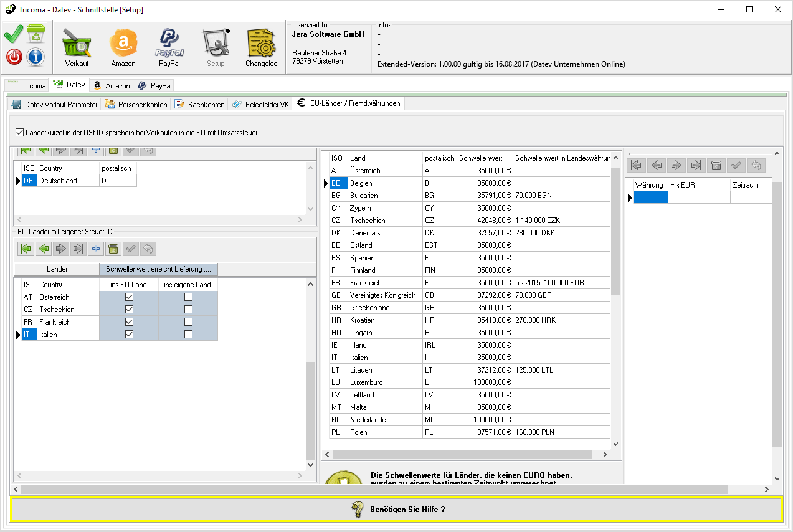Click the red power exit icon
The height and width of the screenshot is (532, 793).
pos(14,57)
